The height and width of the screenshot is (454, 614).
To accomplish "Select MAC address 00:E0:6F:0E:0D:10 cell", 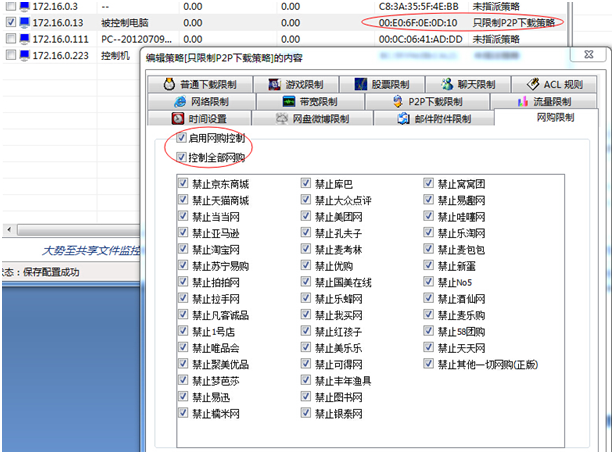I will click(x=418, y=23).
